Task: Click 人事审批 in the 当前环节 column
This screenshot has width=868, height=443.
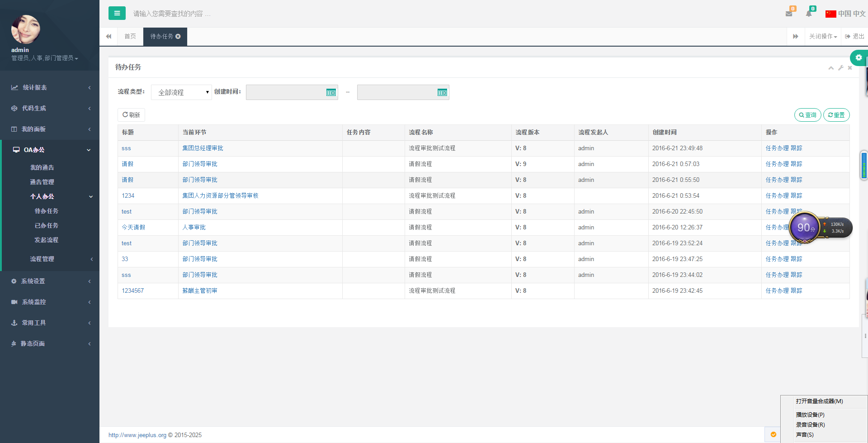Action: click(x=194, y=227)
